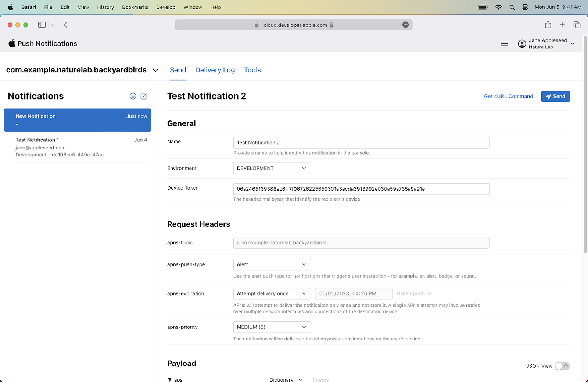
Task: Click the 'UNIX Epoch: 0' text
Action: (414, 294)
